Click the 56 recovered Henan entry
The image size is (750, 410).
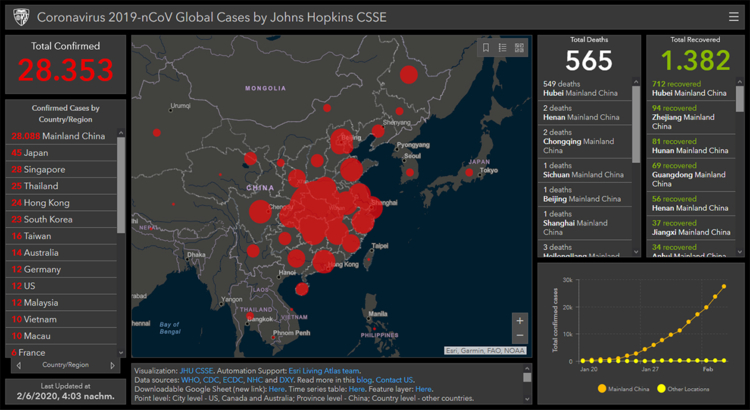(x=691, y=203)
